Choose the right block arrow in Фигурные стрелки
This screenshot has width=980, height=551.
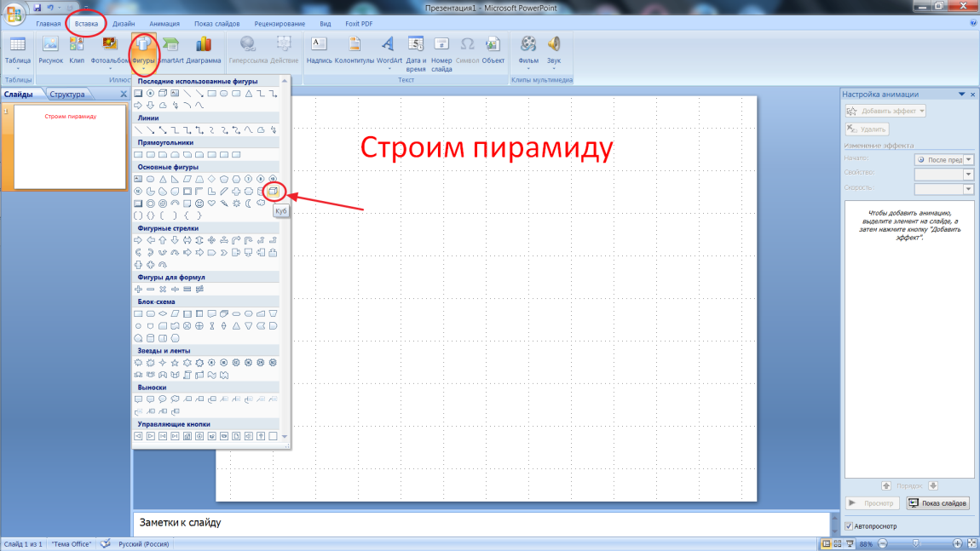point(138,240)
